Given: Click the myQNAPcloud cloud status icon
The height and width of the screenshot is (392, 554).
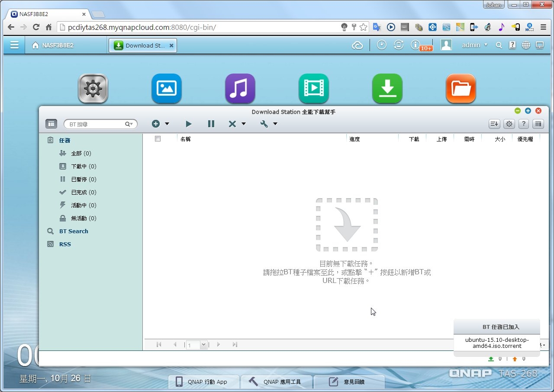Looking at the screenshot, I should tap(358, 45).
